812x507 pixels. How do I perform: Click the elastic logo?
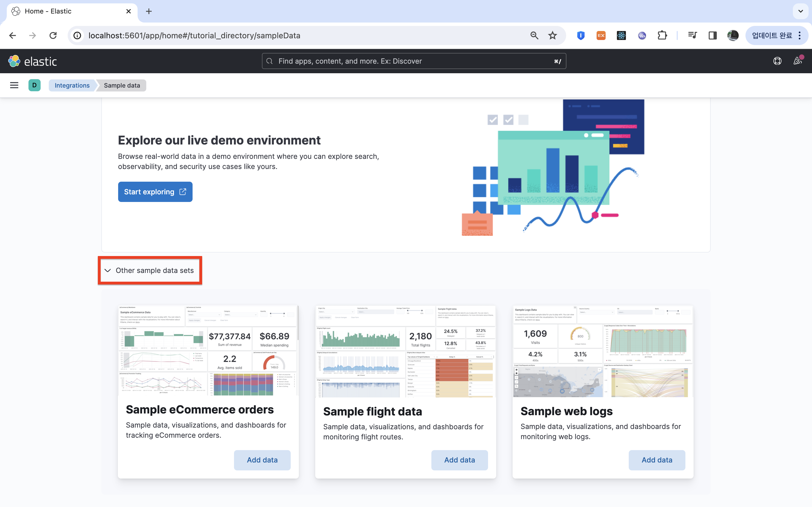(x=32, y=61)
